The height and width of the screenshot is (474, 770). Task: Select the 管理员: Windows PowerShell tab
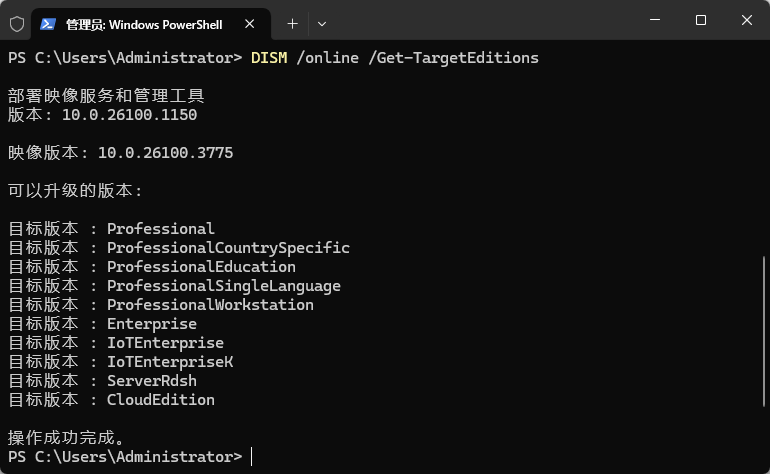pyautogui.click(x=144, y=23)
